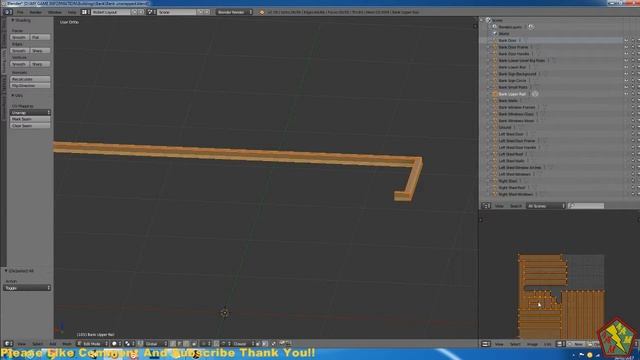Open the Edit Mode dropdown in 3D view
Image resolution: width=640 pixels, height=360 pixels.
(x=92, y=344)
